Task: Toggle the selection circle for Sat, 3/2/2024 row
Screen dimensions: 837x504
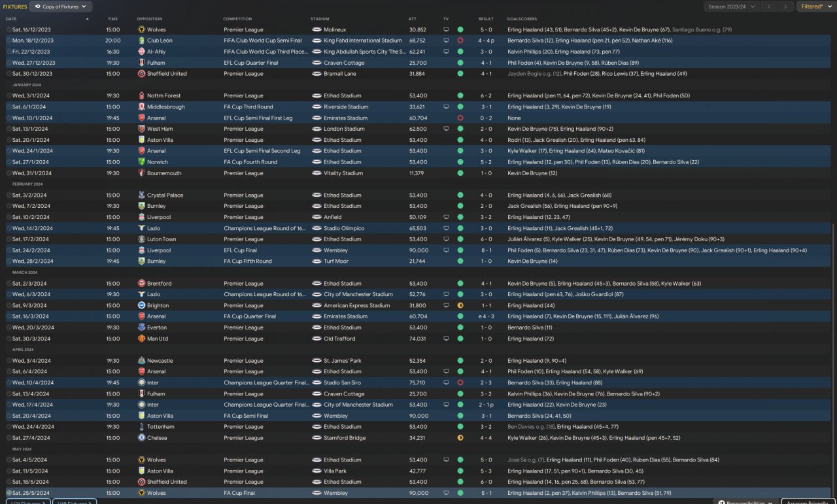Action: [9, 195]
